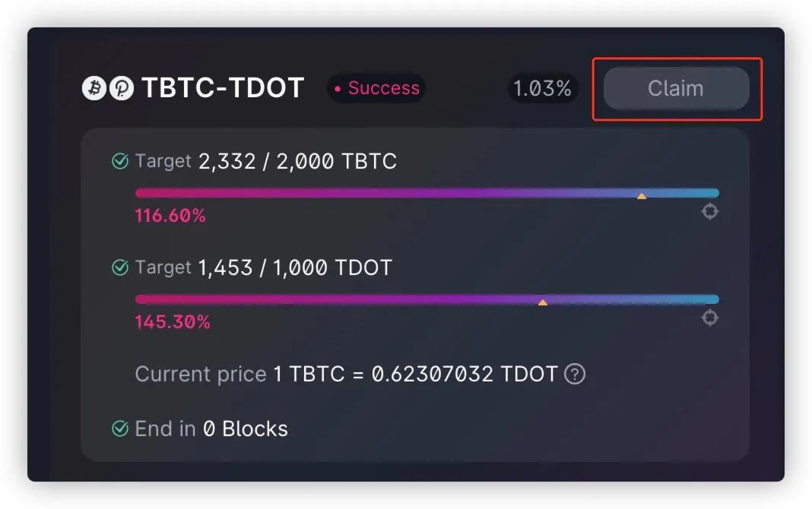Click the 1.03% badge
The image size is (812, 509).
click(x=542, y=88)
